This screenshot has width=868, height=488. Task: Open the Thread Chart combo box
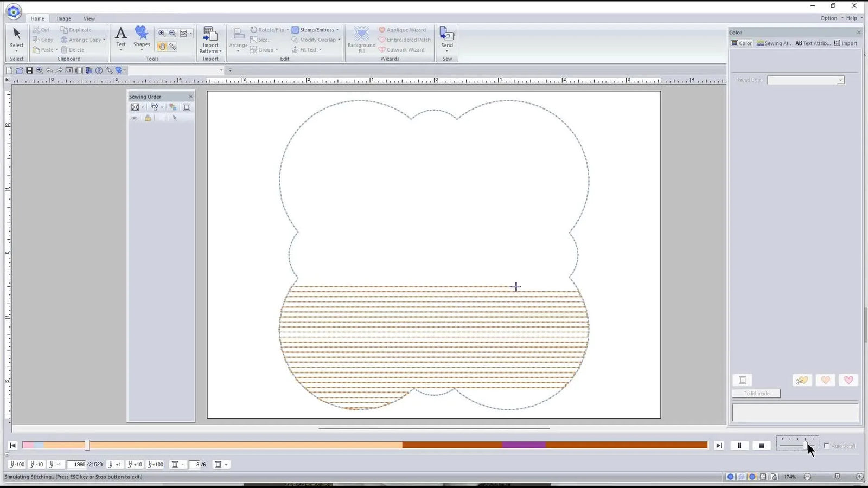point(806,80)
